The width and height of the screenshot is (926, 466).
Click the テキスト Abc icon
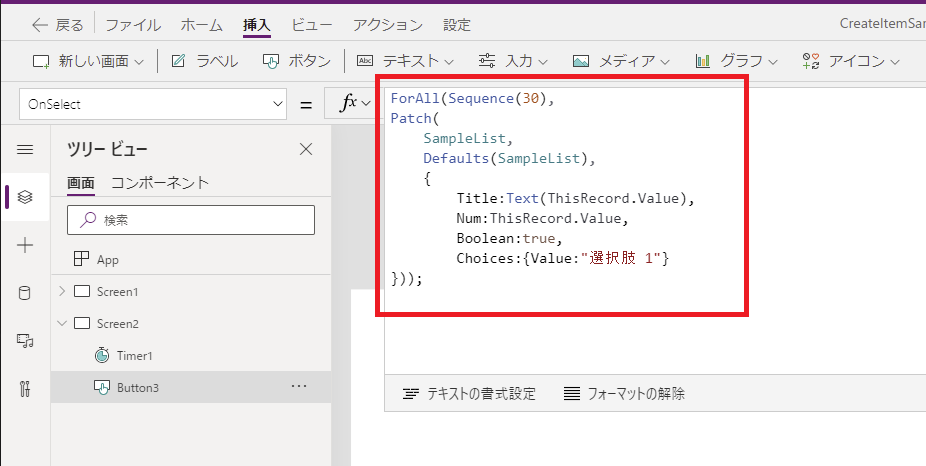click(366, 61)
